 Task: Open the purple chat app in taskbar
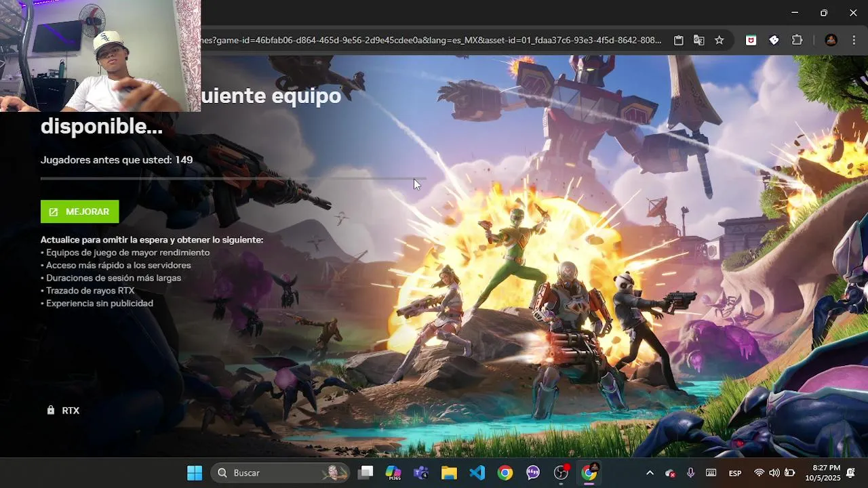pos(533,473)
